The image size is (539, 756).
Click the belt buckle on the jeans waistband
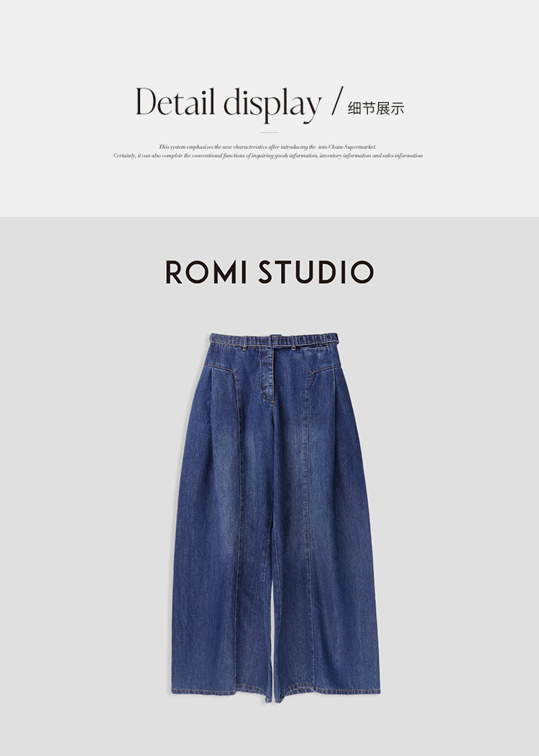point(276,341)
